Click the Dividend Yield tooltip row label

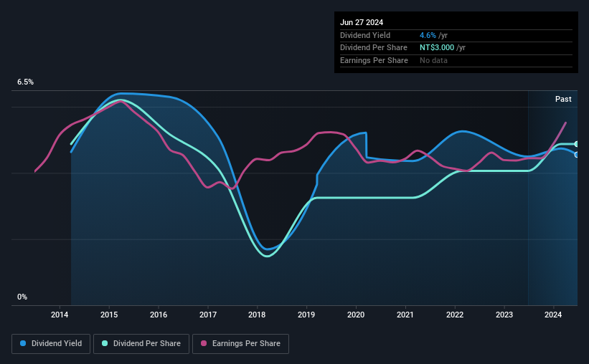(365, 35)
